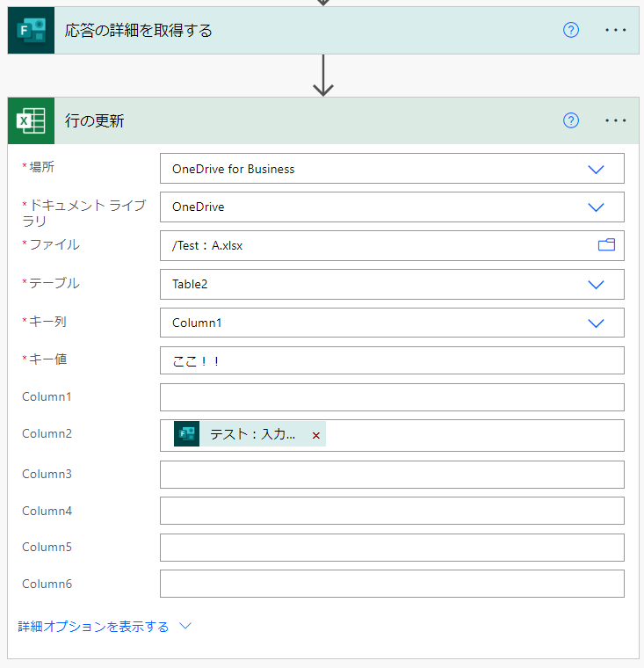Click the Excel icon on the 行の更新 step

click(31, 120)
